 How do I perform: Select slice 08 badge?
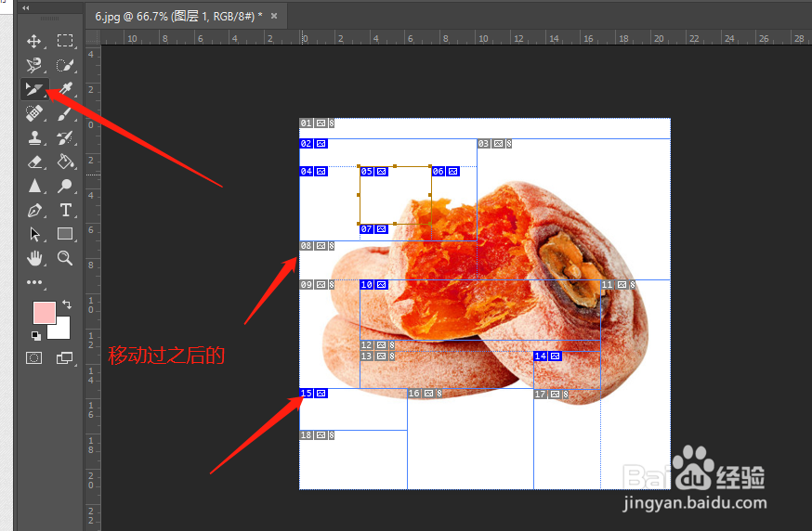[317, 246]
